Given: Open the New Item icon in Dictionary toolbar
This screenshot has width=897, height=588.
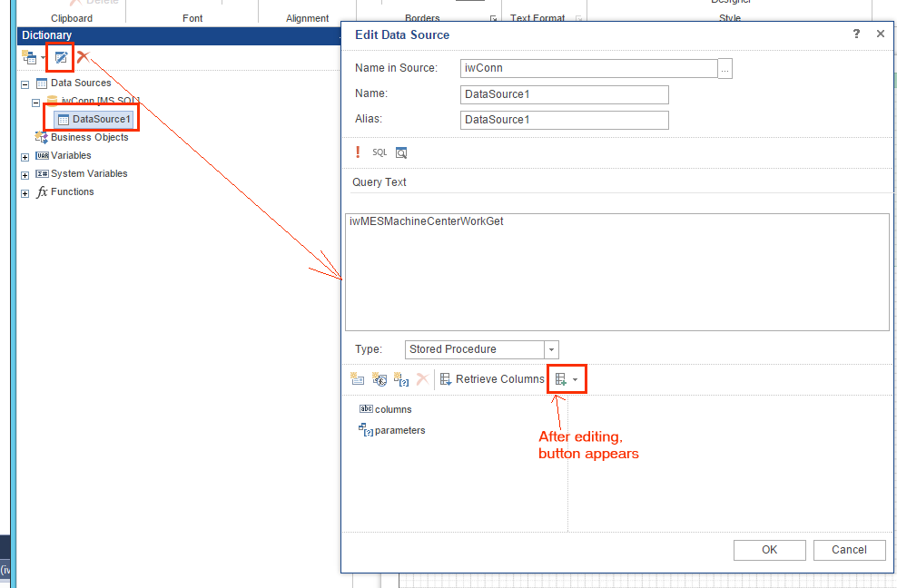Looking at the screenshot, I should [28, 57].
